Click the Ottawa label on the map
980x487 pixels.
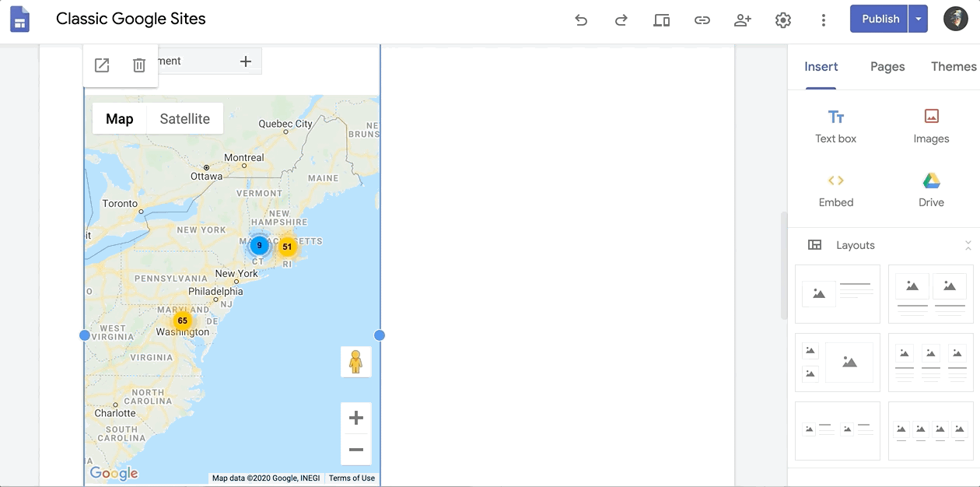207,177
